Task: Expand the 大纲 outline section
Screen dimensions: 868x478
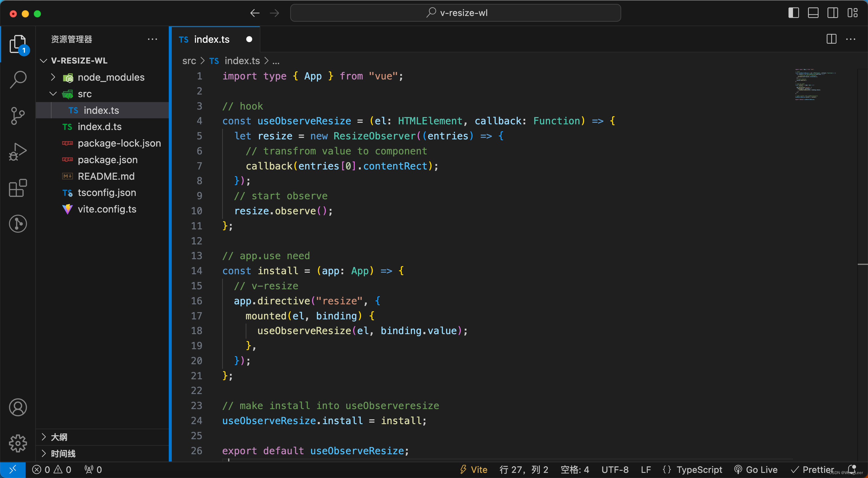Action: (59, 437)
